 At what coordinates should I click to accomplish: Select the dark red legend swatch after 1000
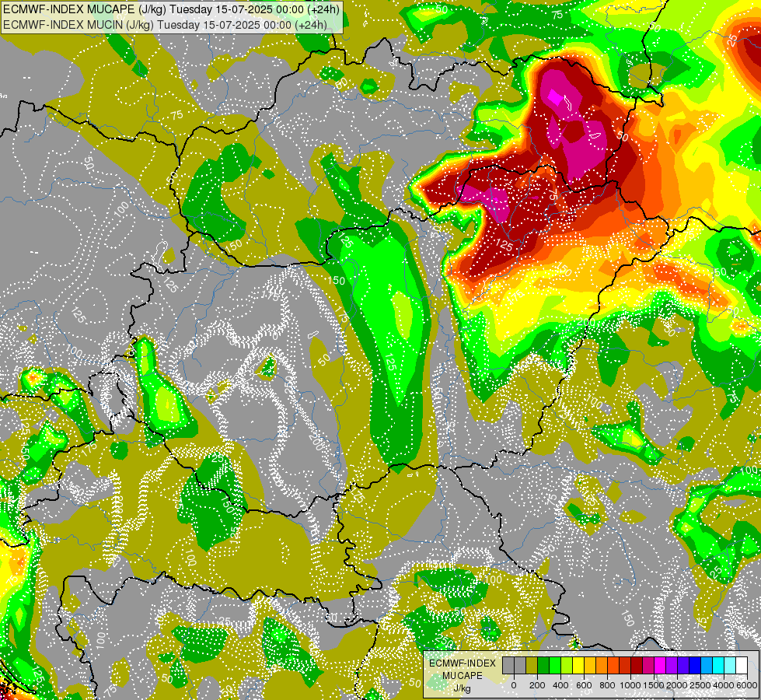pyautogui.click(x=637, y=665)
